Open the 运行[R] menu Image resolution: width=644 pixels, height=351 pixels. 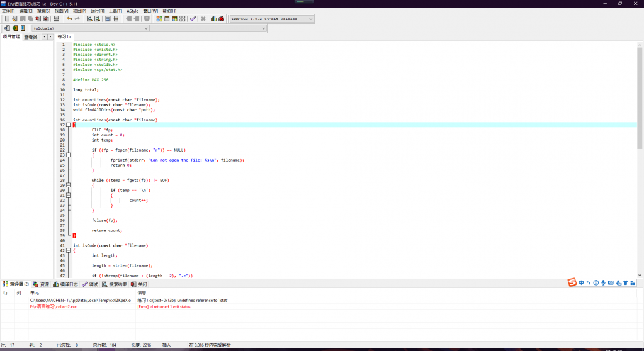[x=98, y=11]
